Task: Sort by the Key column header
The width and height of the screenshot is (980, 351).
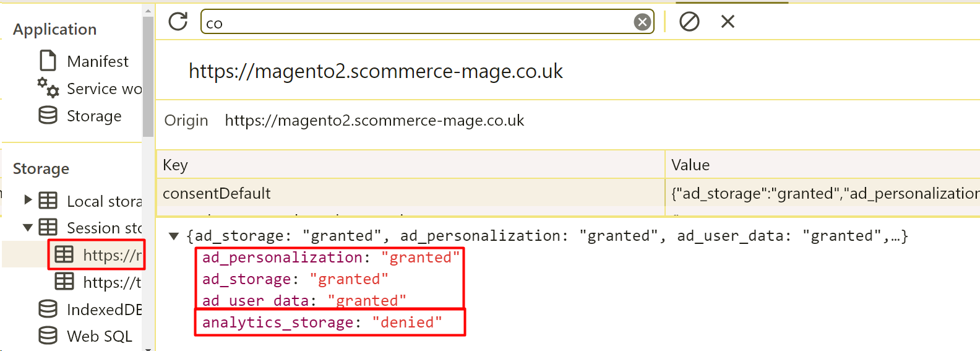Action: (410, 165)
